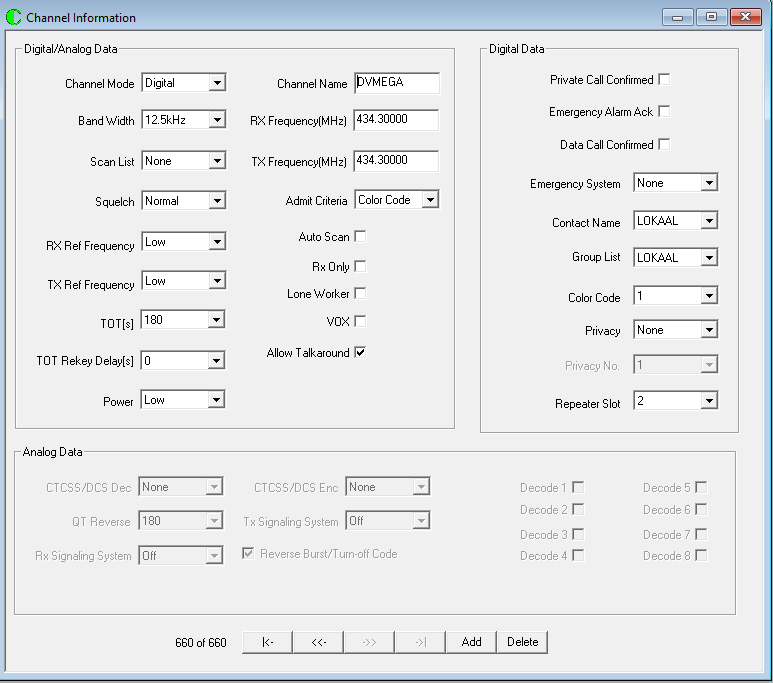
Task: Open the Repeater Slot dropdown
Action: 708,401
